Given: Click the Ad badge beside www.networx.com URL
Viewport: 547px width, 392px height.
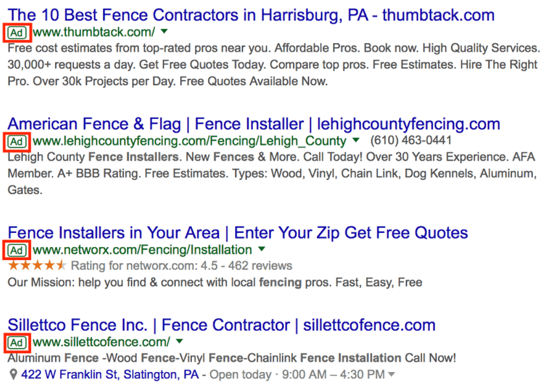Looking at the screenshot, I should click(16, 250).
